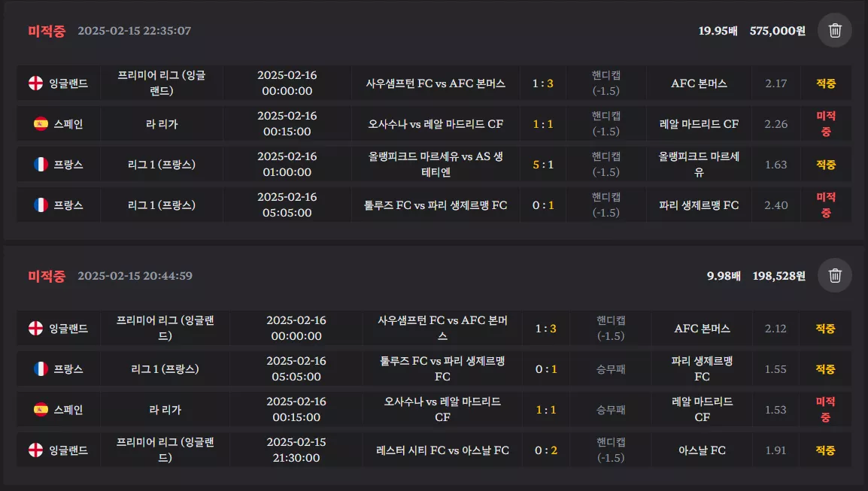Click the 5 : 1 score result
This screenshot has width=868, height=491.
[542, 165]
